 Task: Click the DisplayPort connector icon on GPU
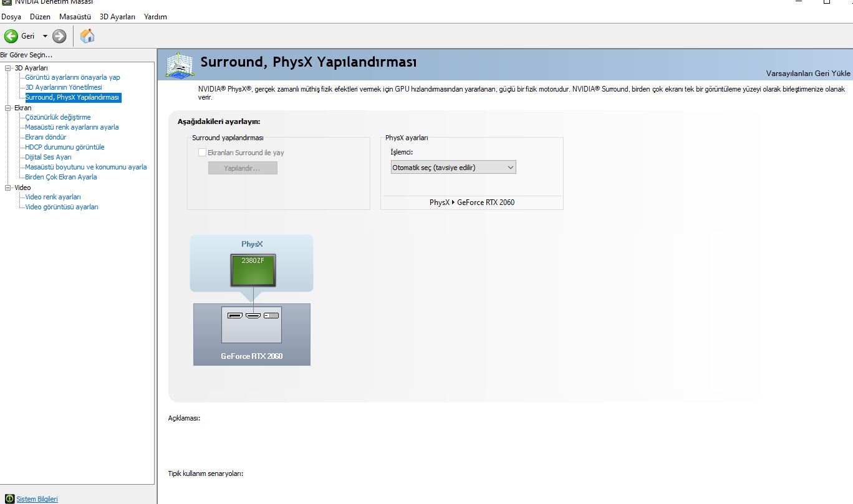235,316
